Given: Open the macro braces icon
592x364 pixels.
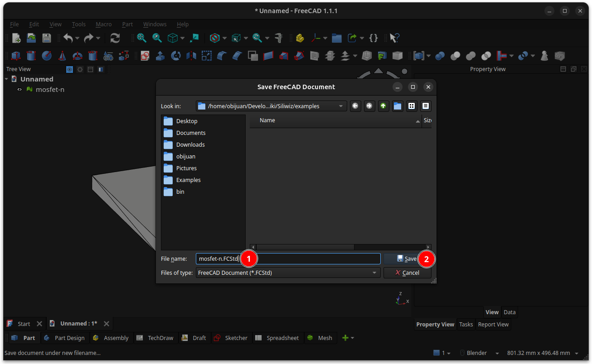Looking at the screenshot, I should tap(374, 38).
